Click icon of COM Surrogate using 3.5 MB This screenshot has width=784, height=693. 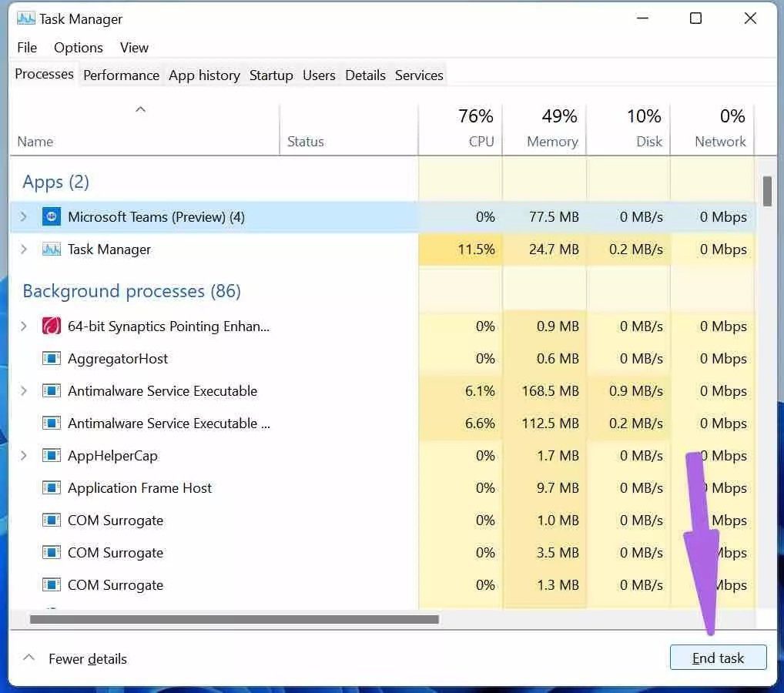click(x=52, y=553)
